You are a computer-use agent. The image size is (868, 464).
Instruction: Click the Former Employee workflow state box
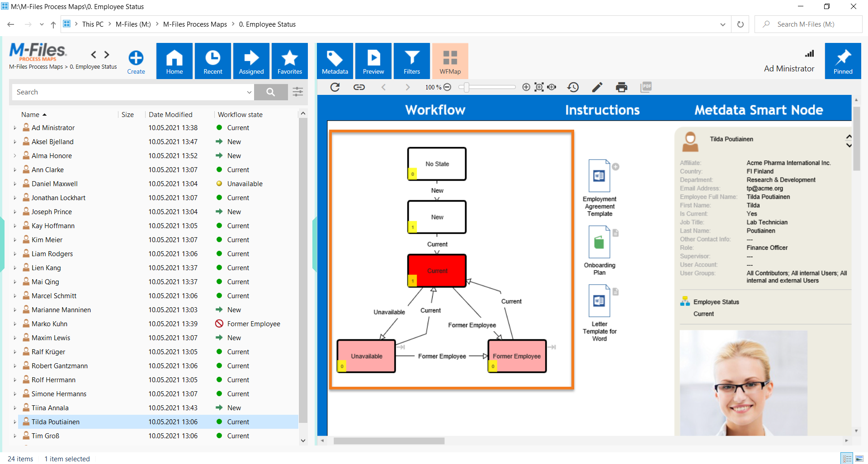tap(517, 356)
